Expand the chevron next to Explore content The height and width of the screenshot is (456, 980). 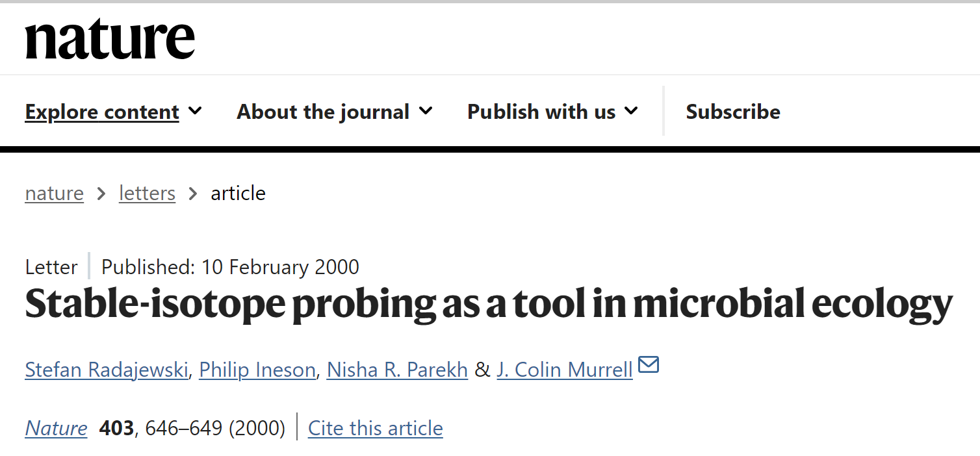[195, 111]
